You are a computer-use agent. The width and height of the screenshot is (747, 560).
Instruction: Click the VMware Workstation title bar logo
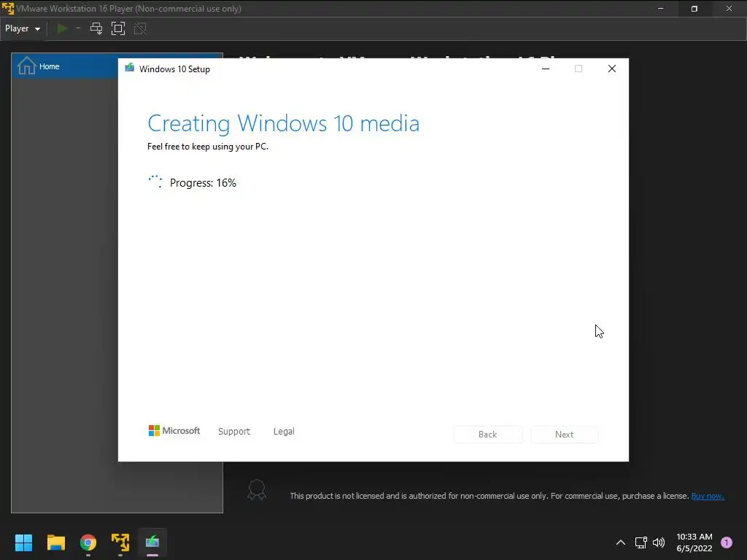pyautogui.click(x=8, y=9)
